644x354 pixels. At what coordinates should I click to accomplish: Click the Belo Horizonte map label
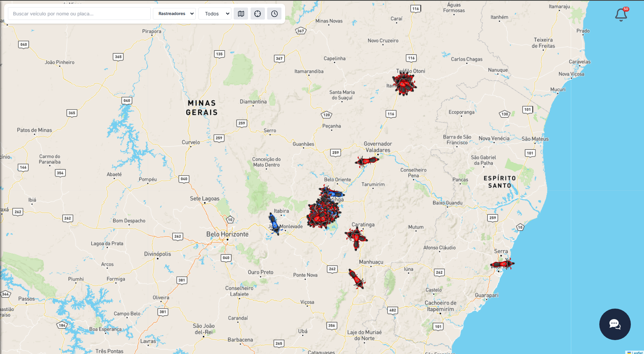(x=227, y=234)
